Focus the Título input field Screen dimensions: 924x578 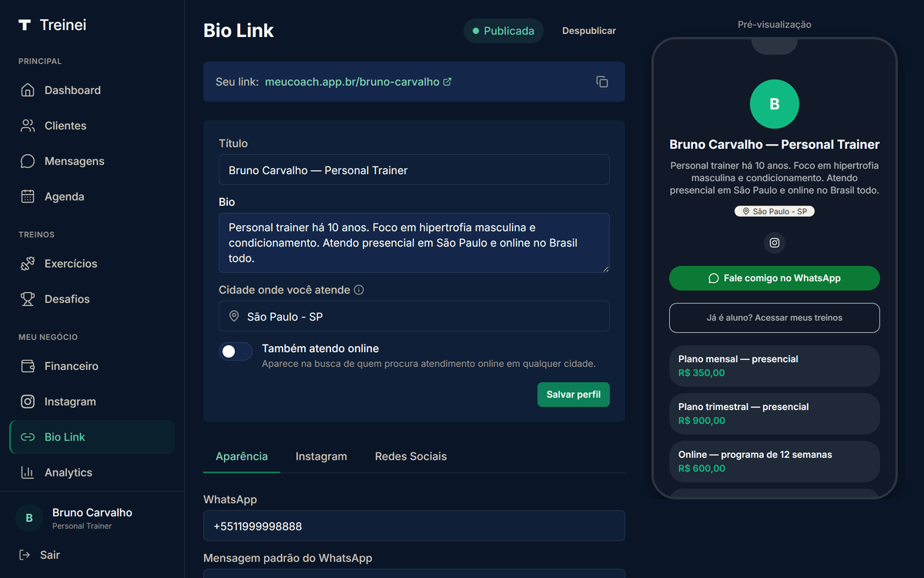[x=414, y=170]
